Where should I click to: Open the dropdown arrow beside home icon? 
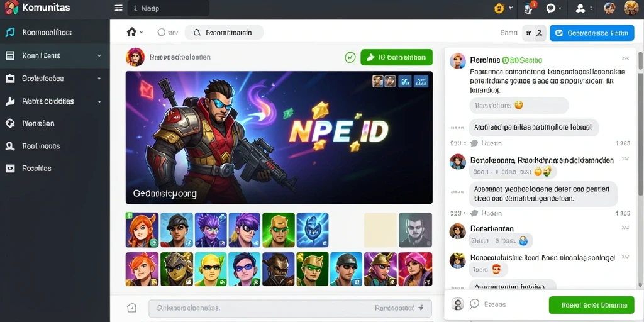pyautogui.click(x=142, y=32)
